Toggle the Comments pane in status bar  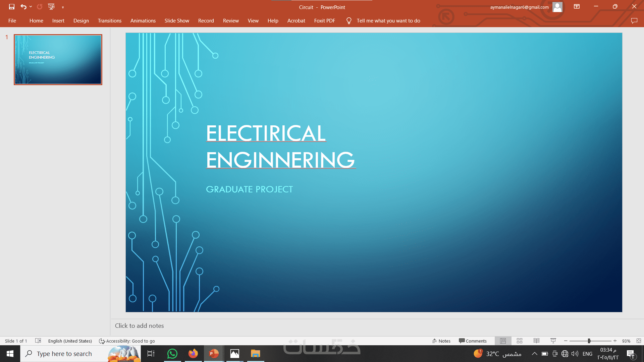pos(473,341)
